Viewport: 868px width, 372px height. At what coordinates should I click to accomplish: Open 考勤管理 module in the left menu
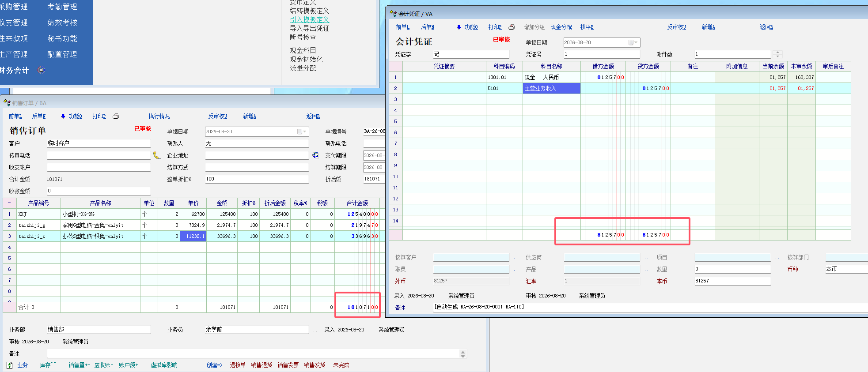coord(62,7)
